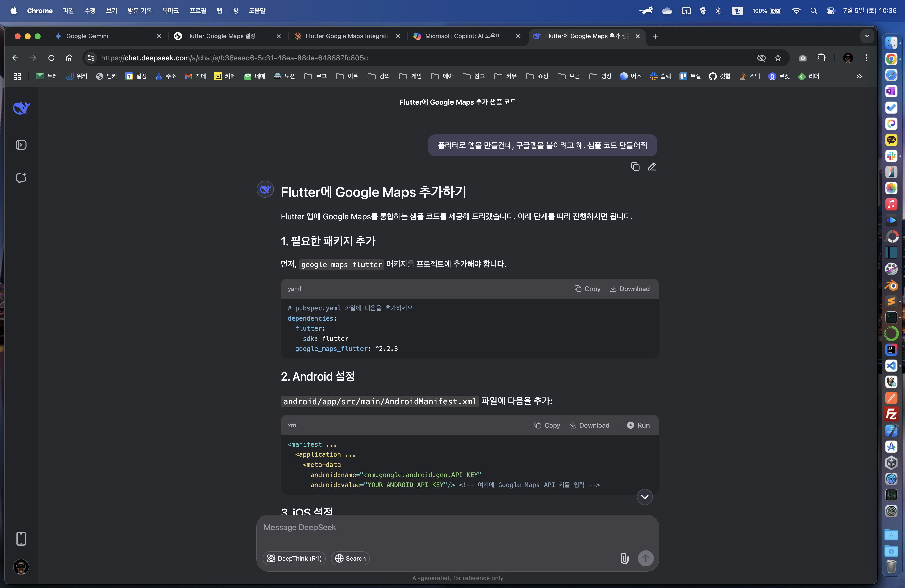
Task: Open the 북마크 menu in menu bar
Action: pyautogui.click(x=170, y=11)
